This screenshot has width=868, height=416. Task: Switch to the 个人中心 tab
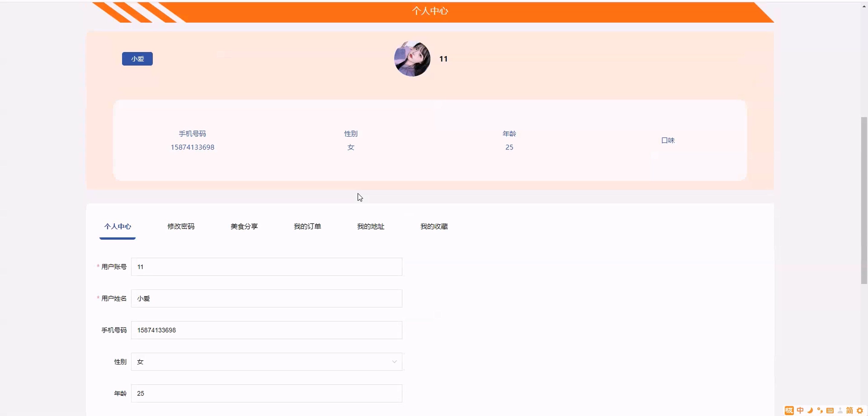tap(118, 226)
